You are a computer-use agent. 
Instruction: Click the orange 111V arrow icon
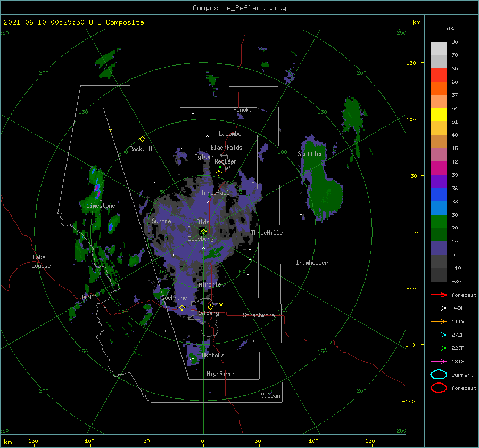coord(439,321)
